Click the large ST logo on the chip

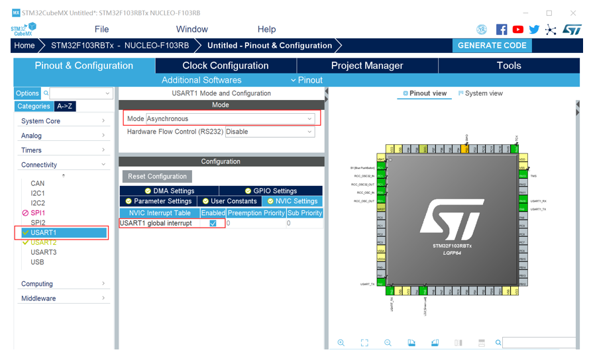[x=452, y=220]
